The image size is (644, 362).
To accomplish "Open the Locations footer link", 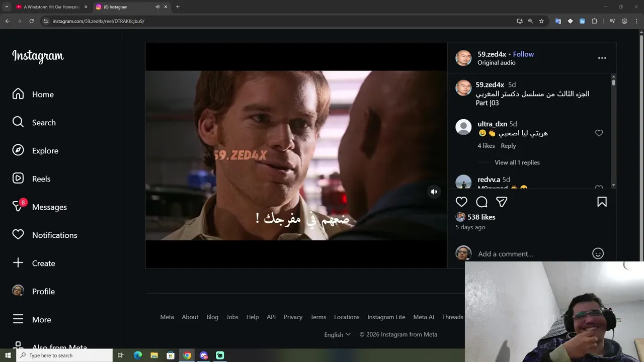I will click(347, 317).
